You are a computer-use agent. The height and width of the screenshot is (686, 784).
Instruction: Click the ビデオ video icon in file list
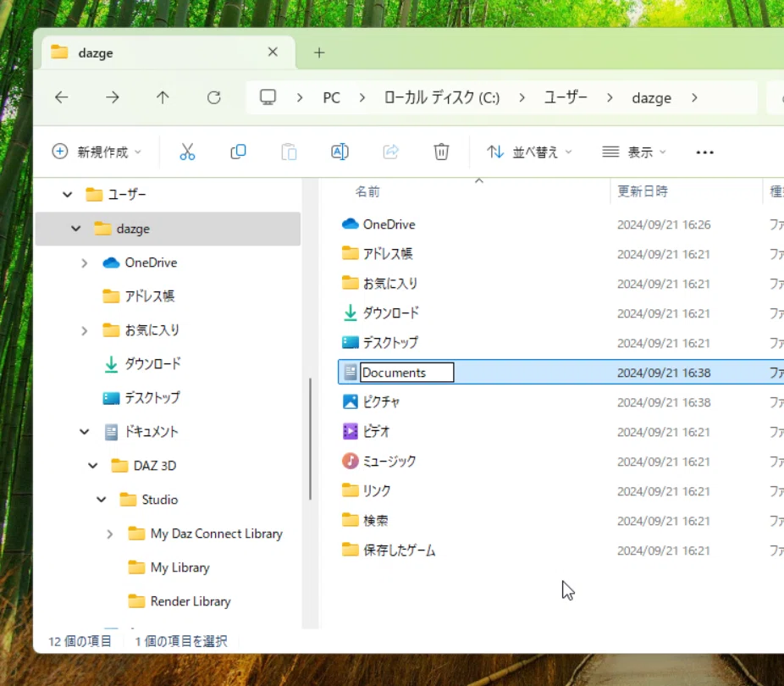(x=350, y=431)
